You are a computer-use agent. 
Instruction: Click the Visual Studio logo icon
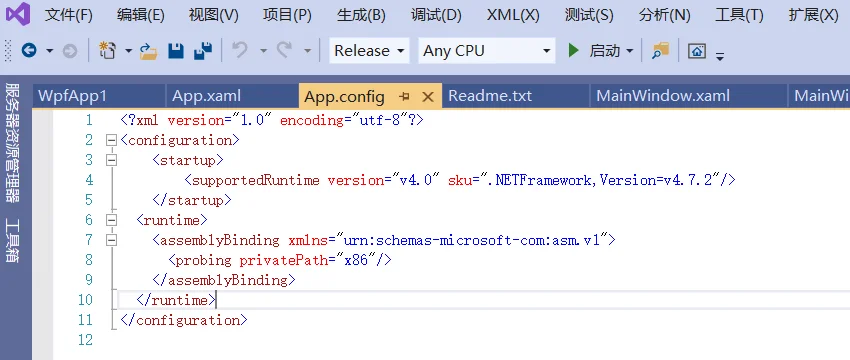(18, 15)
